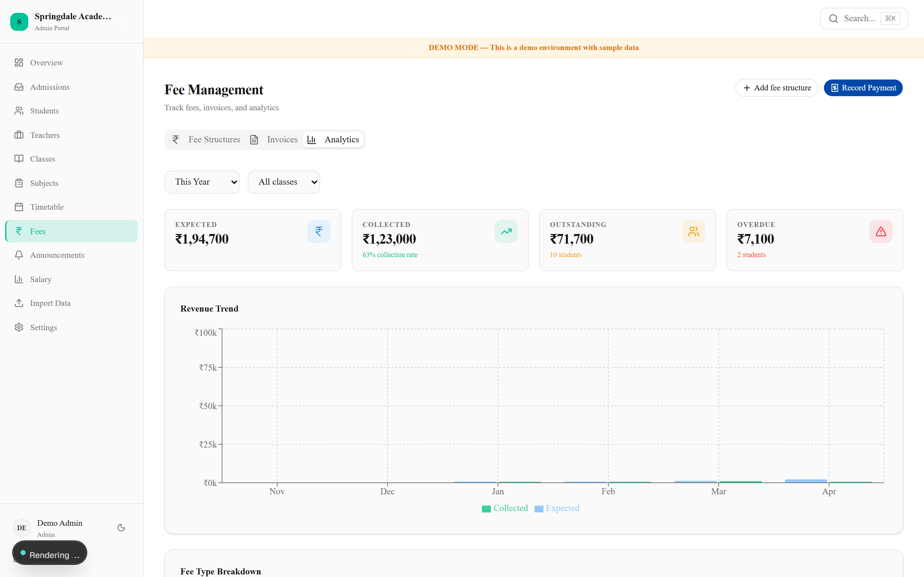
Task: Open Subjects via clipboard icon
Action: coord(19,183)
